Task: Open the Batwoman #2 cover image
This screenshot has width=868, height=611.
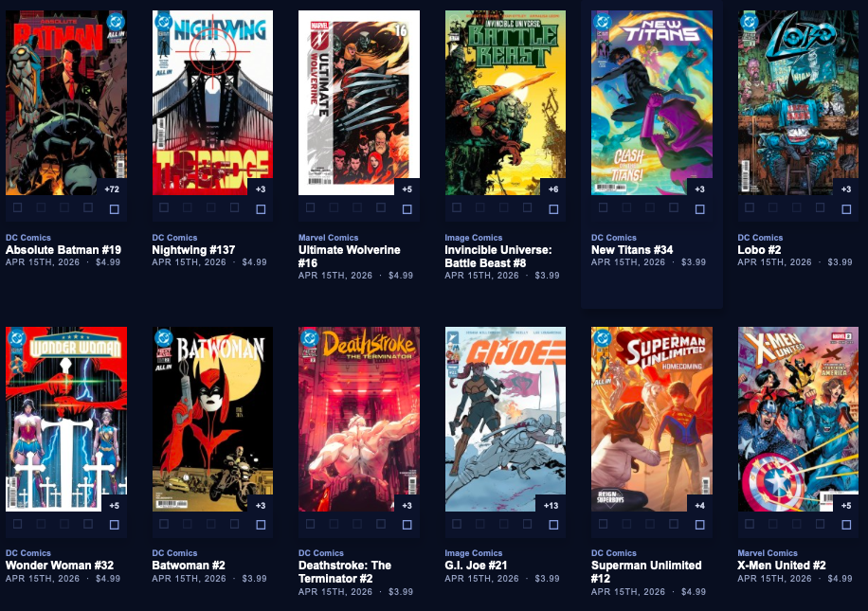Action: [x=212, y=419]
